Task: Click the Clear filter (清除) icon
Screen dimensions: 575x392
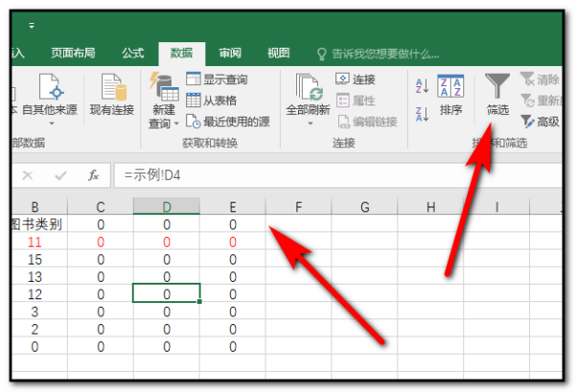Action: point(527,79)
